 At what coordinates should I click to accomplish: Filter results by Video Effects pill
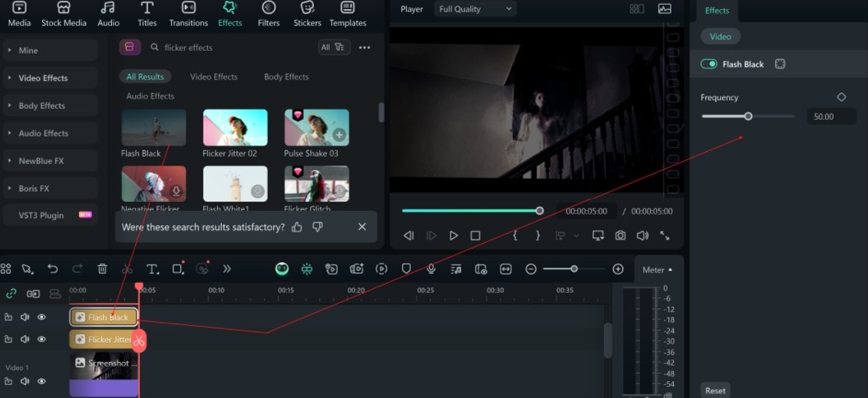213,77
